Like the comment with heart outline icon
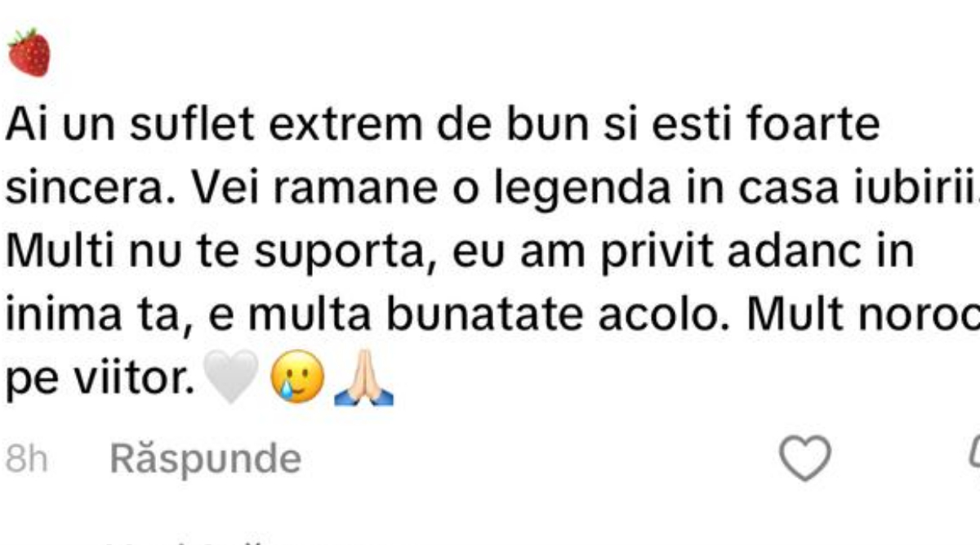Image resolution: width=980 pixels, height=545 pixels. pyautogui.click(x=805, y=458)
